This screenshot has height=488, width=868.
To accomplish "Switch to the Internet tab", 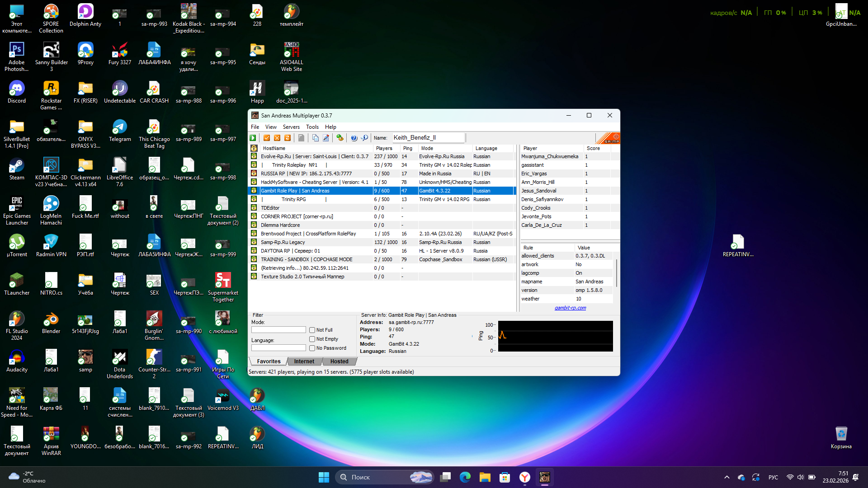I will click(x=304, y=361).
